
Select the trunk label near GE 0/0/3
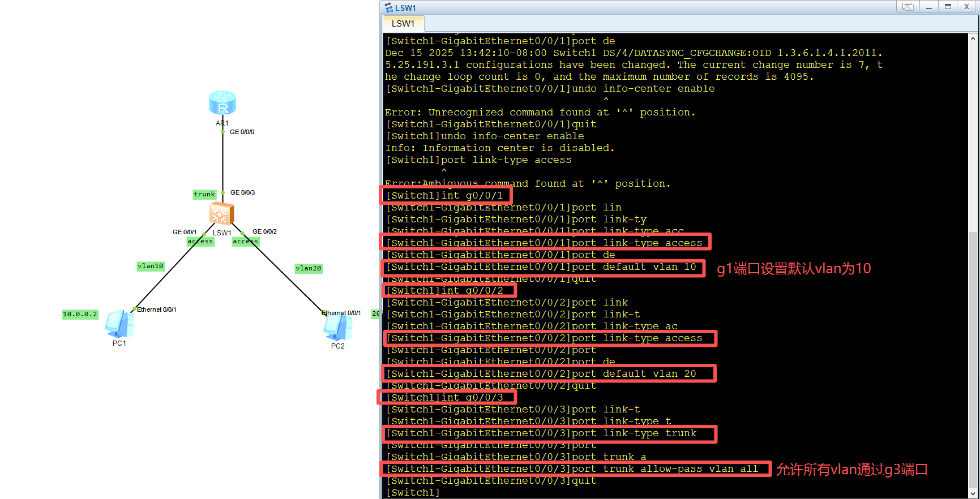click(204, 194)
